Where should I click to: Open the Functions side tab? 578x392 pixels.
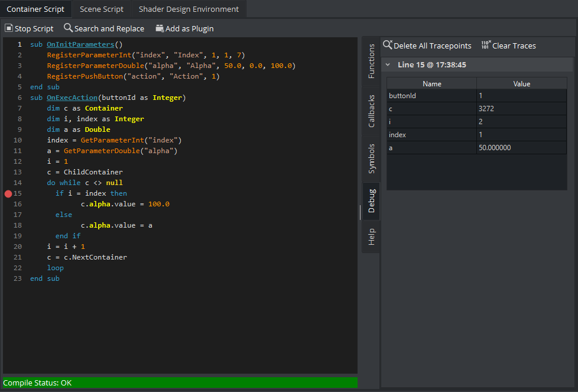click(371, 61)
